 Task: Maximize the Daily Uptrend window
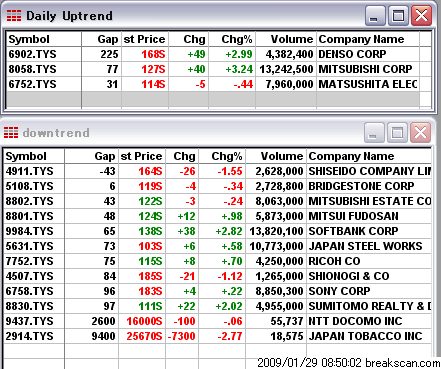398,15
